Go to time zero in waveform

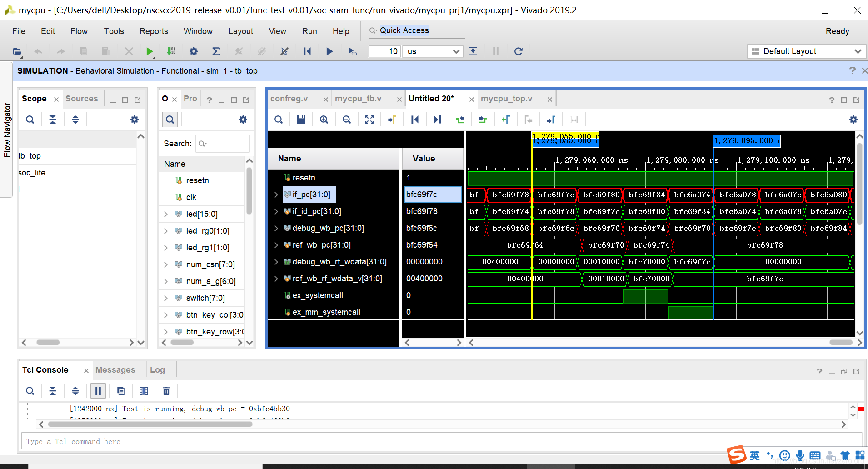(x=414, y=120)
